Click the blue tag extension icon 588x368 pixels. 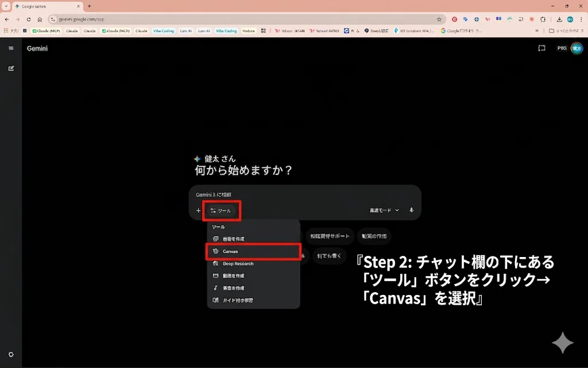pos(465,19)
